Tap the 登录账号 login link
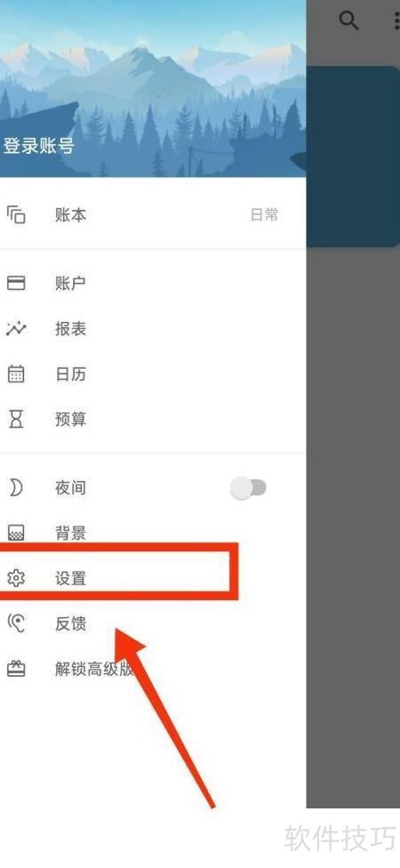The width and height of the screenshot is (400, 868). pos(39,147)
